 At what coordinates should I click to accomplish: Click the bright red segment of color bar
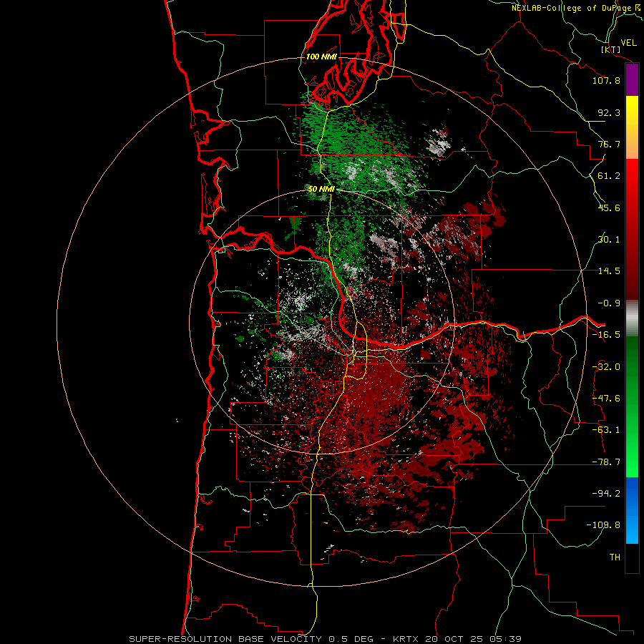632,229
